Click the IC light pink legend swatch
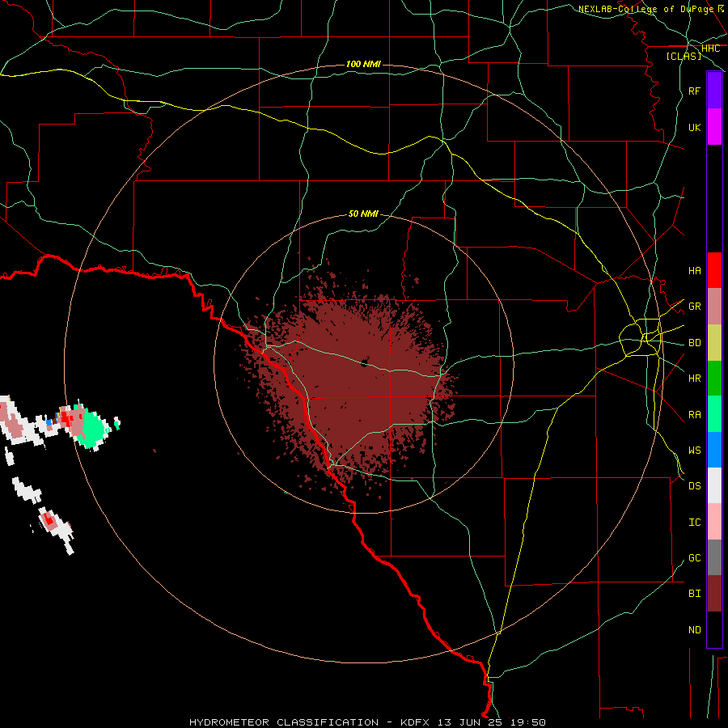728x728 pixels. [x=714, y=522]
